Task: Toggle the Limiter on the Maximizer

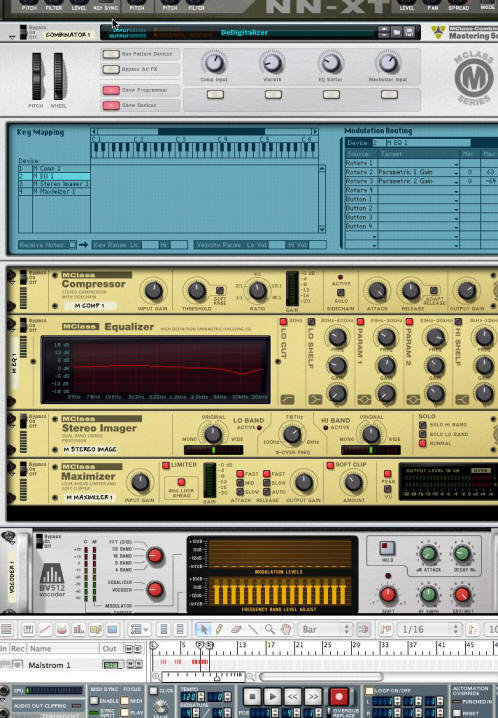Action: tap(166, 465)
